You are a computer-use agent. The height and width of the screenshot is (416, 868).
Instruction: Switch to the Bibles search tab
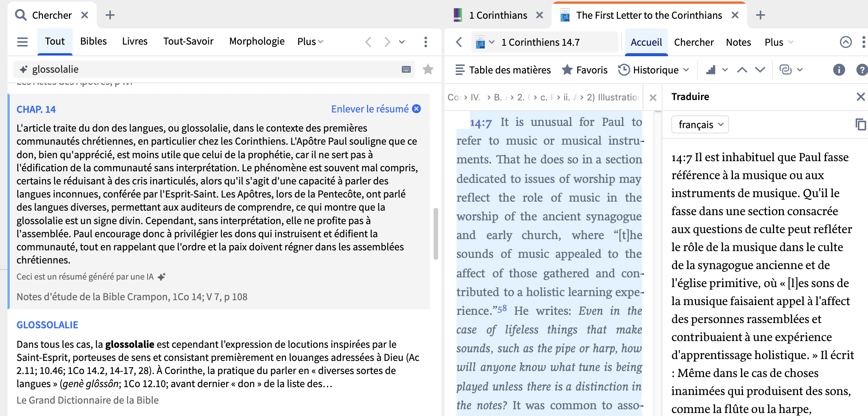click(x=93, y=41)
